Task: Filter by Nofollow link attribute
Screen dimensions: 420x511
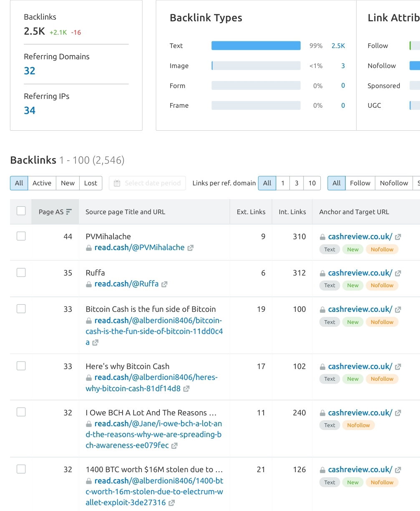Action: click(x=394, y=183)
